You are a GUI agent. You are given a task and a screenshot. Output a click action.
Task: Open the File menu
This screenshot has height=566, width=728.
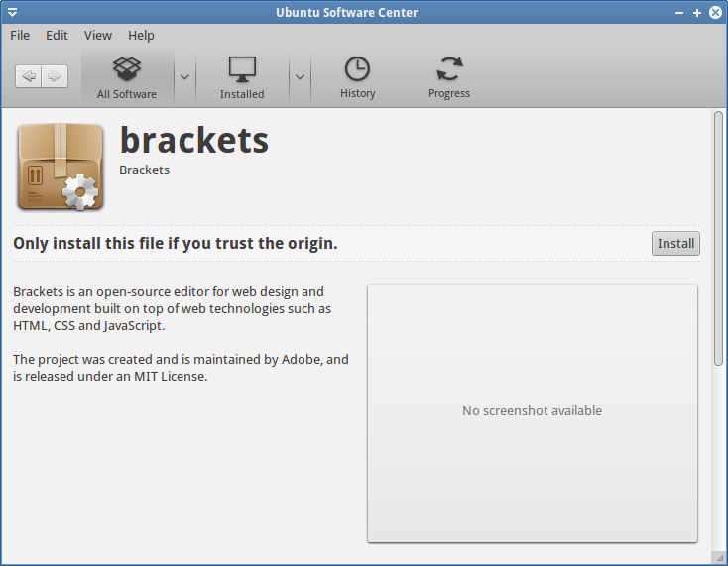[20, 36]
